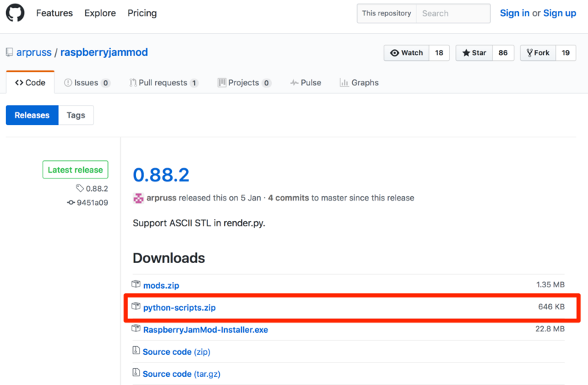588x385 pixels.
Task: Click the tag icon next to 0.88.2
Action: (80, 188)
